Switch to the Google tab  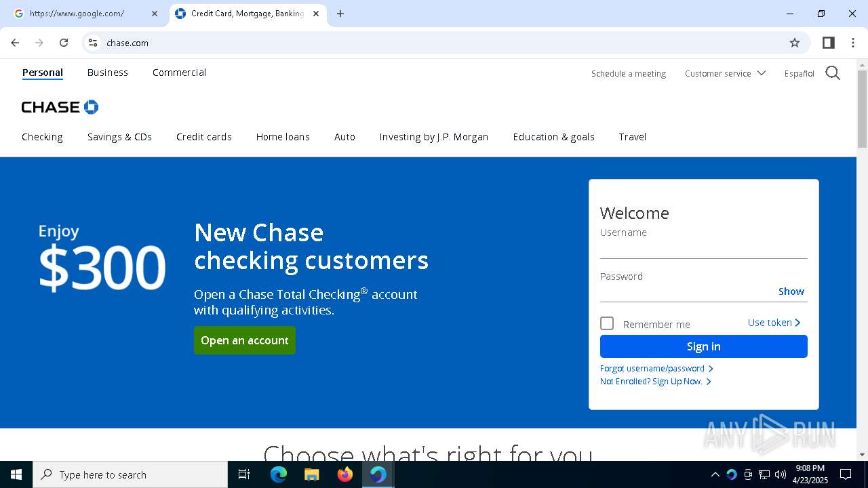85,14
